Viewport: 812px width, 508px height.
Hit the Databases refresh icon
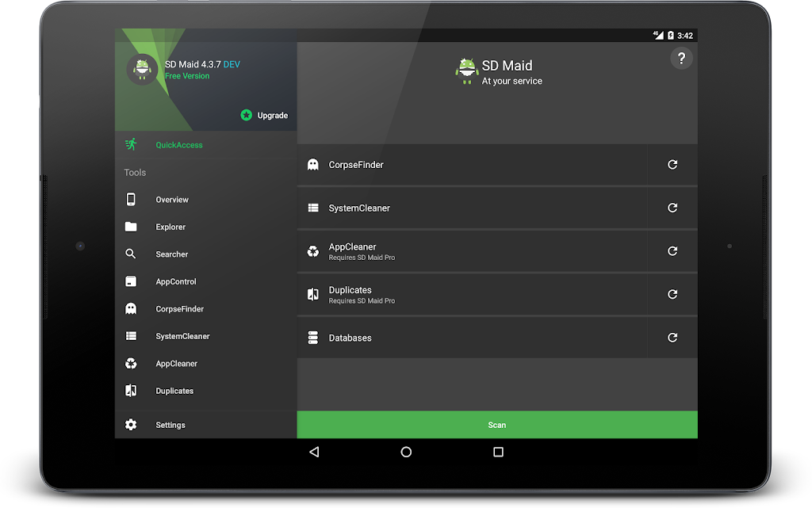(672, 338)
